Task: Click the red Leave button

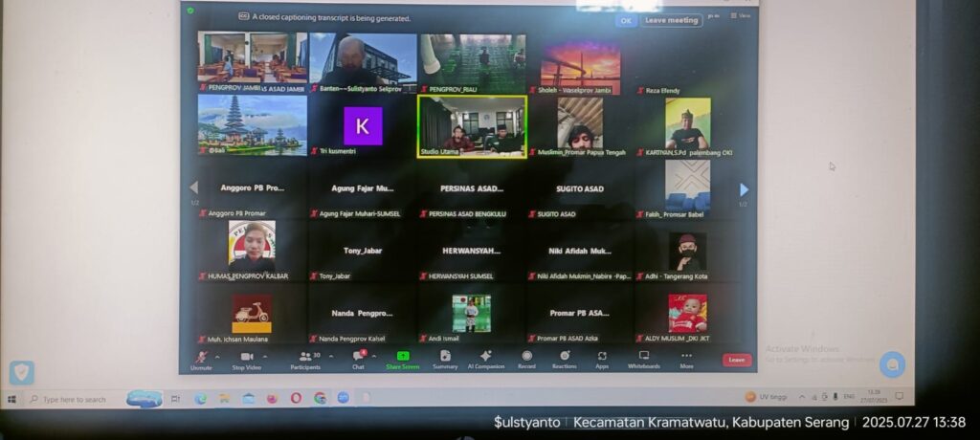Action: (x=736, y=360)
